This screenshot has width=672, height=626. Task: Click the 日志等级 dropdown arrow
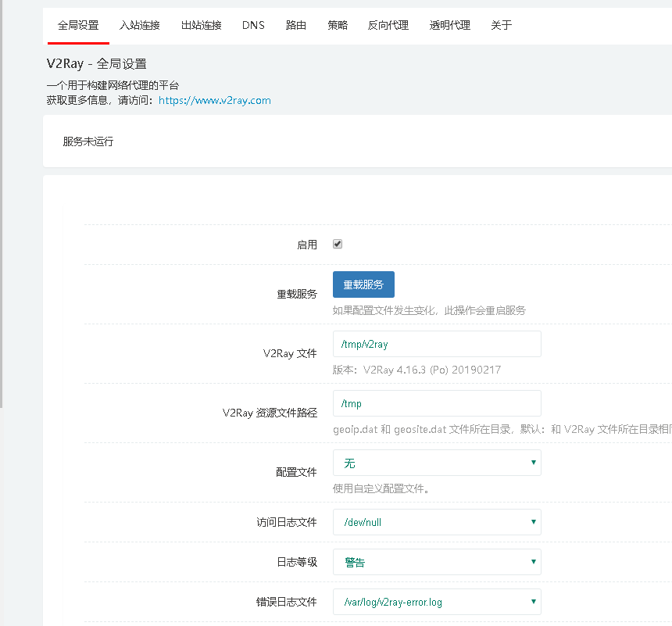pyautogui.click(x=534, y=562)
